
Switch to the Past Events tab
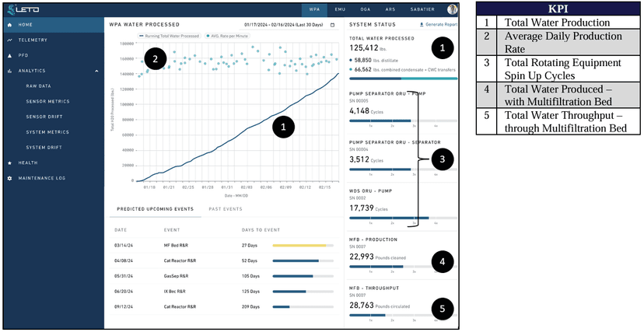(x=226, y=209)
